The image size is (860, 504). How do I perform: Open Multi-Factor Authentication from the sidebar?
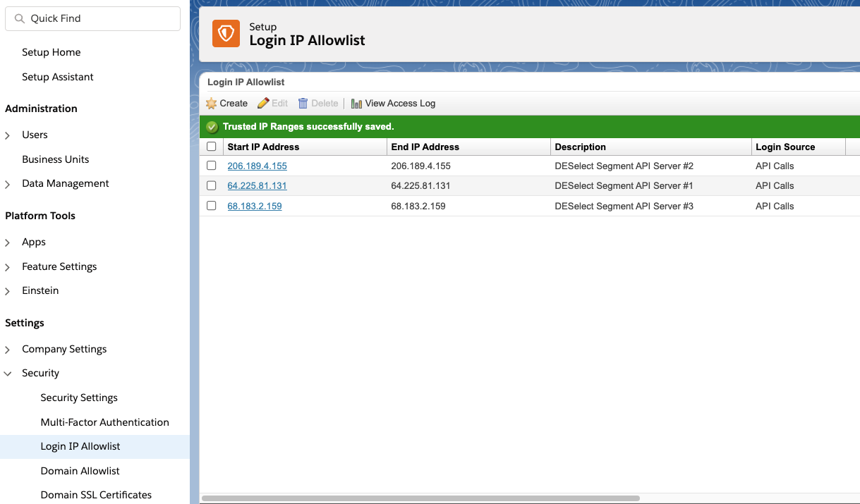pyautogui.click(x=104, y=422)
